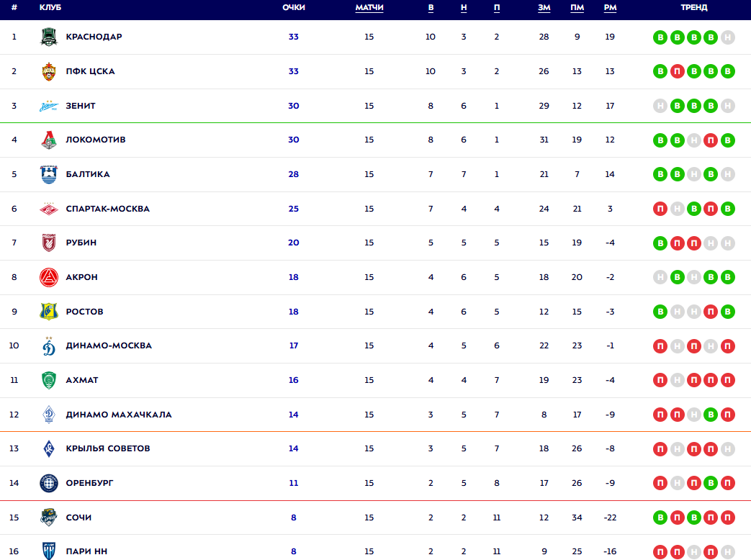Sort table by ОЧКИ column header
751x560 pixels.
[x=294, y=8]
